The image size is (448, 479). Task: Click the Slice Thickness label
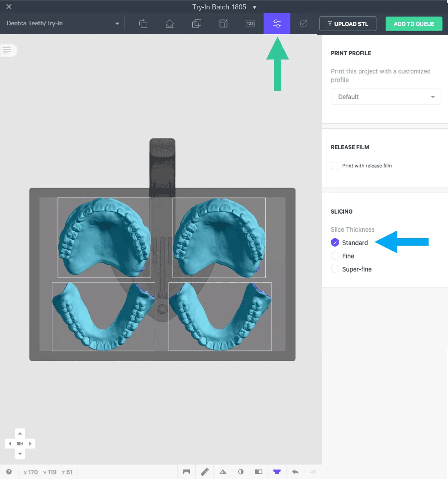[353, 230]
